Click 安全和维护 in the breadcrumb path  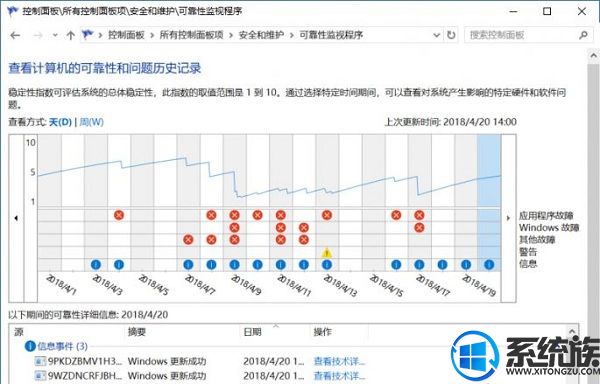(261, 35)
